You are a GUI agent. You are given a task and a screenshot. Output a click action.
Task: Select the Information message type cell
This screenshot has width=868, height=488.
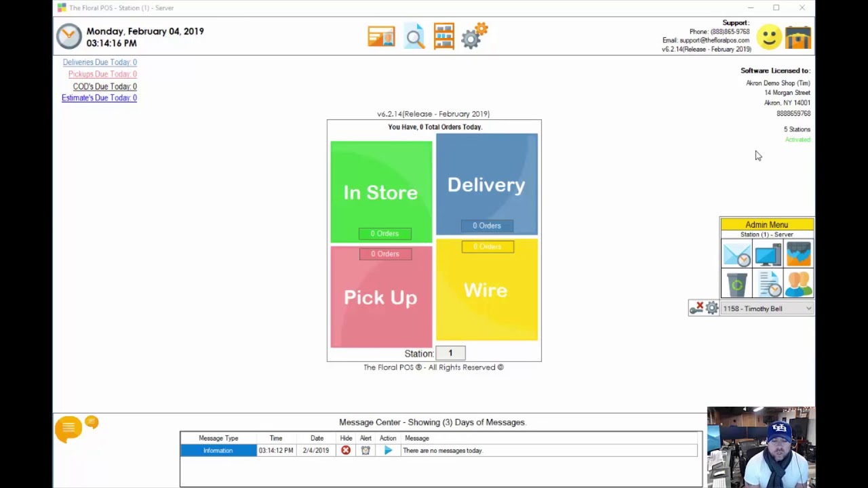coord(218,450)
